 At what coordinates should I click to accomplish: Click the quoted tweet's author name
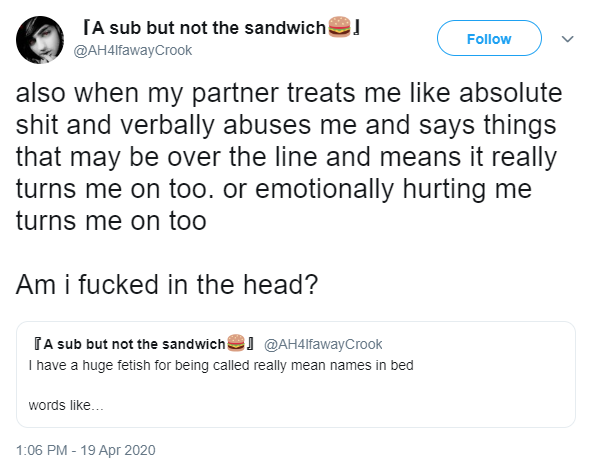144,344
